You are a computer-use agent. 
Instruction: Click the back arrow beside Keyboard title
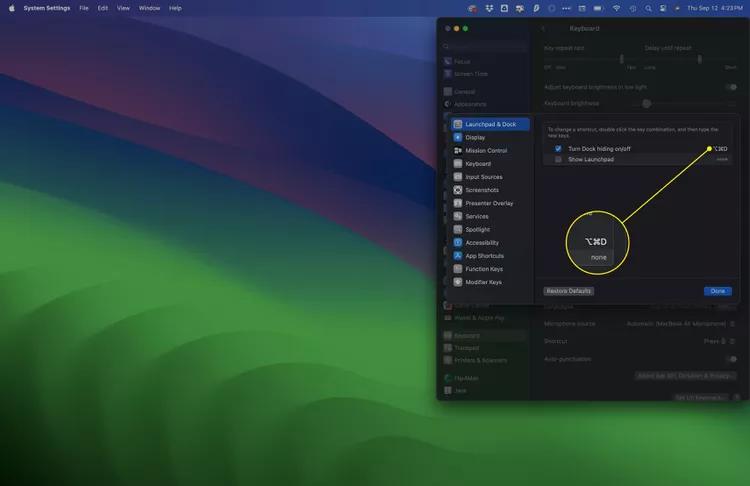pos(543,29)
